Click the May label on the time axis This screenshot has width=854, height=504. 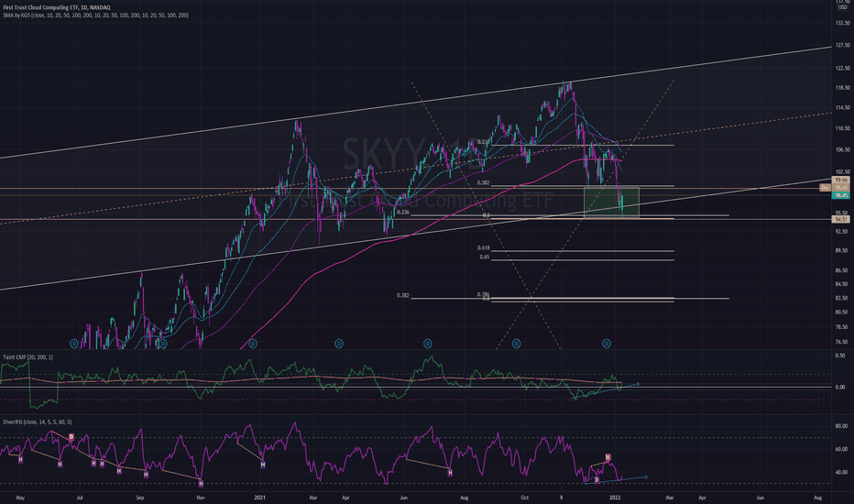(x=20, y=498)
